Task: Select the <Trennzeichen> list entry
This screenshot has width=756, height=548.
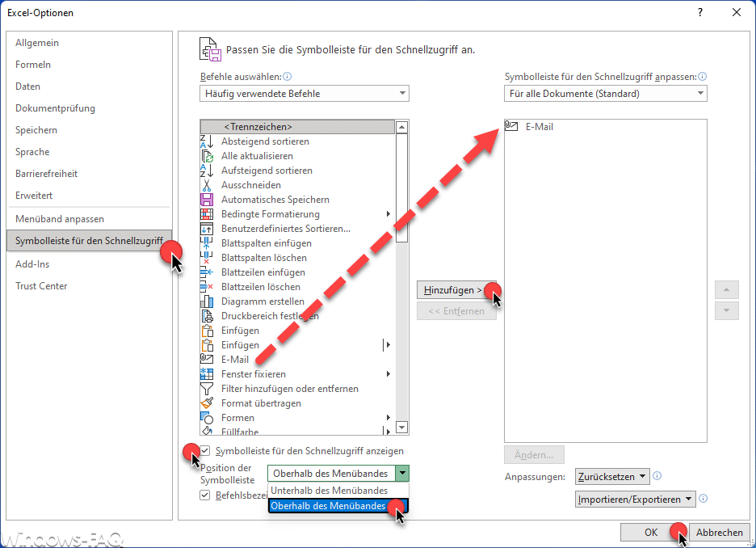Action: (297, 127)
